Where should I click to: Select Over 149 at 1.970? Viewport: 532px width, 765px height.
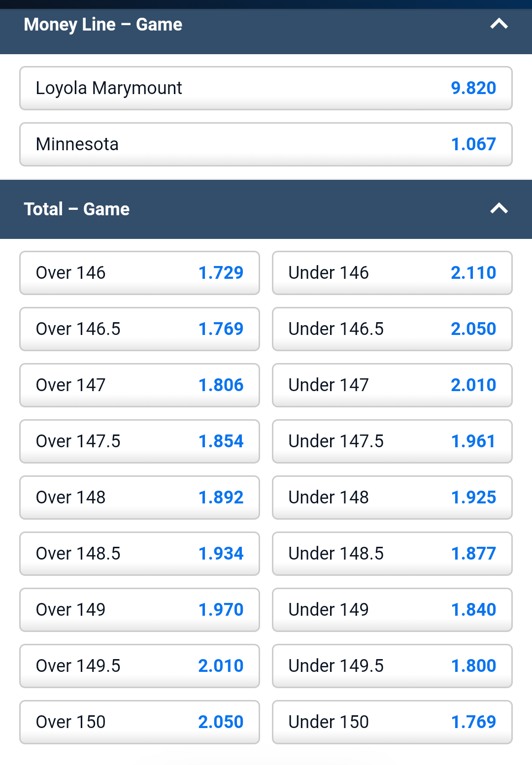139,610
